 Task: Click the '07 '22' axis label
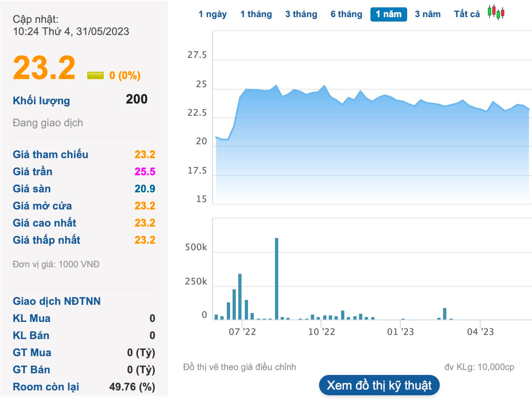[242, 332]
